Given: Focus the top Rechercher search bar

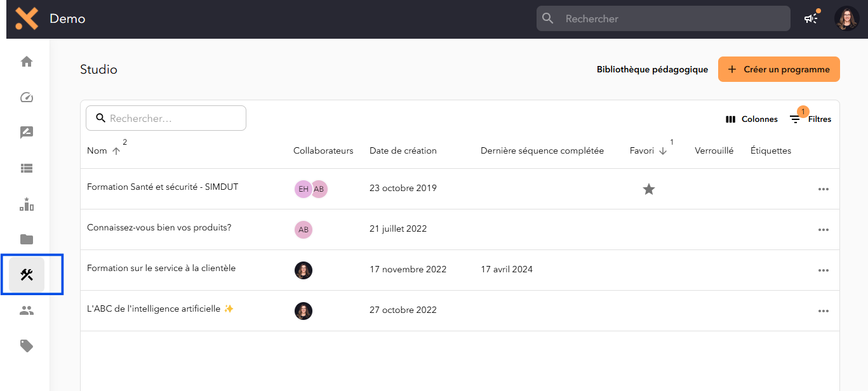Looking at the screenshot, I should tap(664, 18).
